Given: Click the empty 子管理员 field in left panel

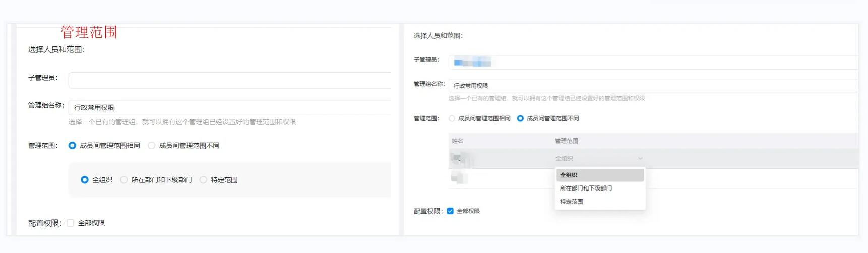Looking at the screenshot, I should [230, 80].
